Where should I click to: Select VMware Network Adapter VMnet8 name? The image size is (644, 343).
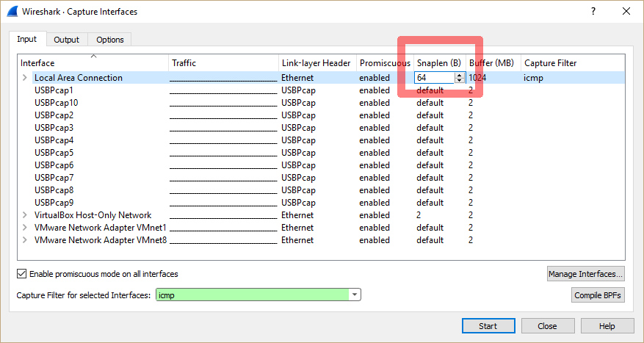pos(101,240)
